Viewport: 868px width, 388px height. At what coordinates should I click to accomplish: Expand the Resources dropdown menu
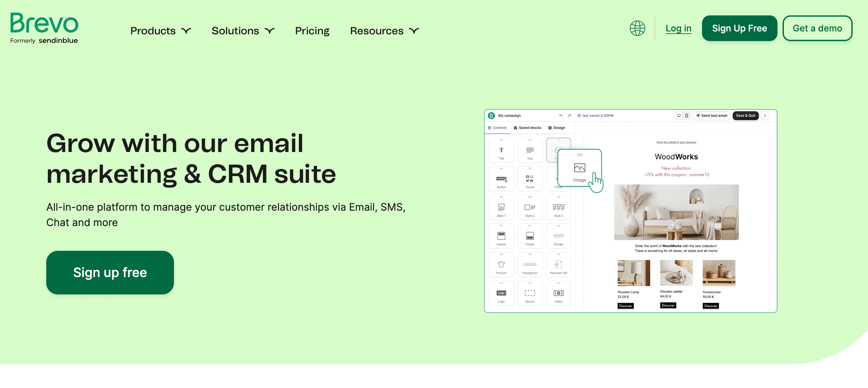pos(384,30)
